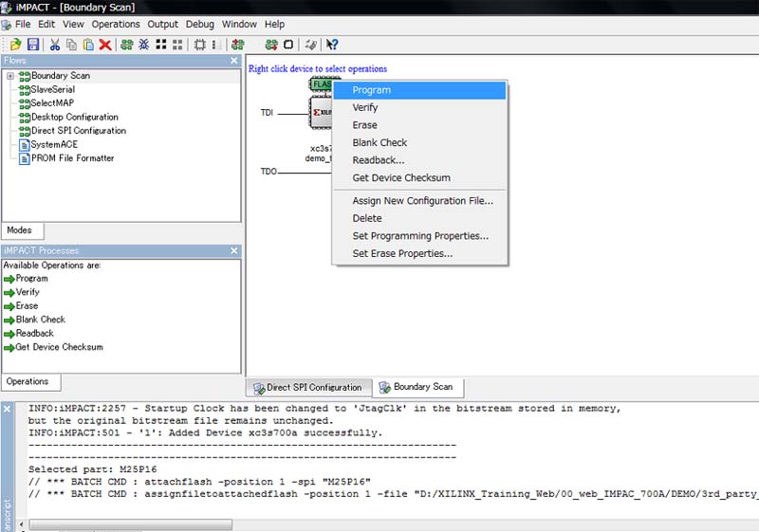
Task: Select Direct SPI Configuration in Flows tree
Action: click(78, 131)
